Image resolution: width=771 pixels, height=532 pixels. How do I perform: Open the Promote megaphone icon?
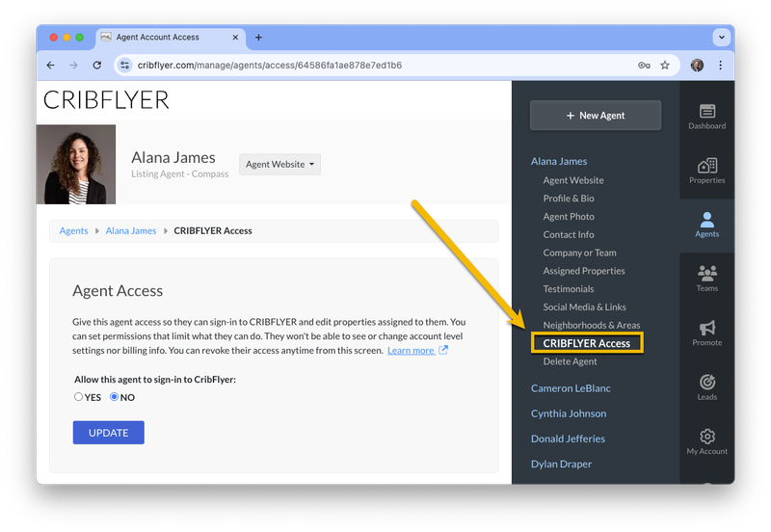(x=706, y=328)
